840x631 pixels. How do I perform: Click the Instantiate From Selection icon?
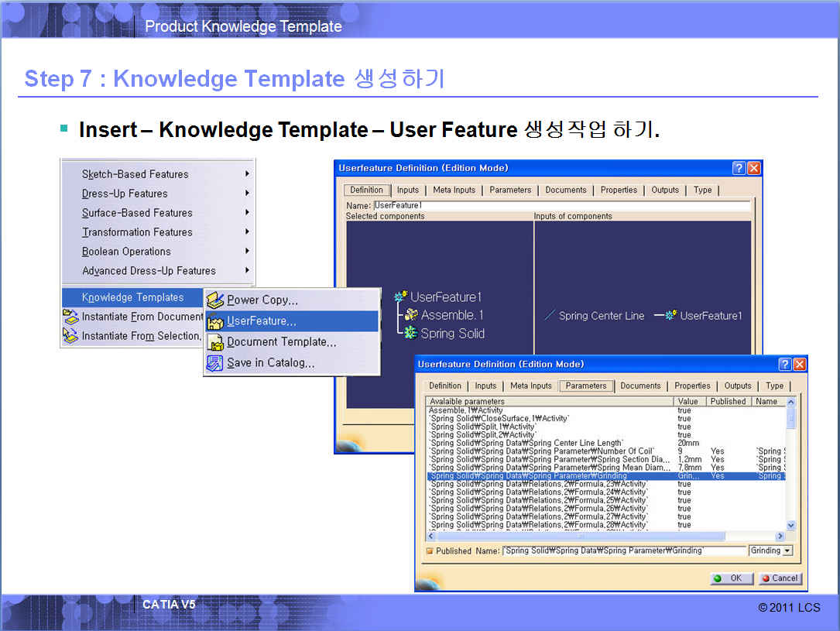click(70, 336)
